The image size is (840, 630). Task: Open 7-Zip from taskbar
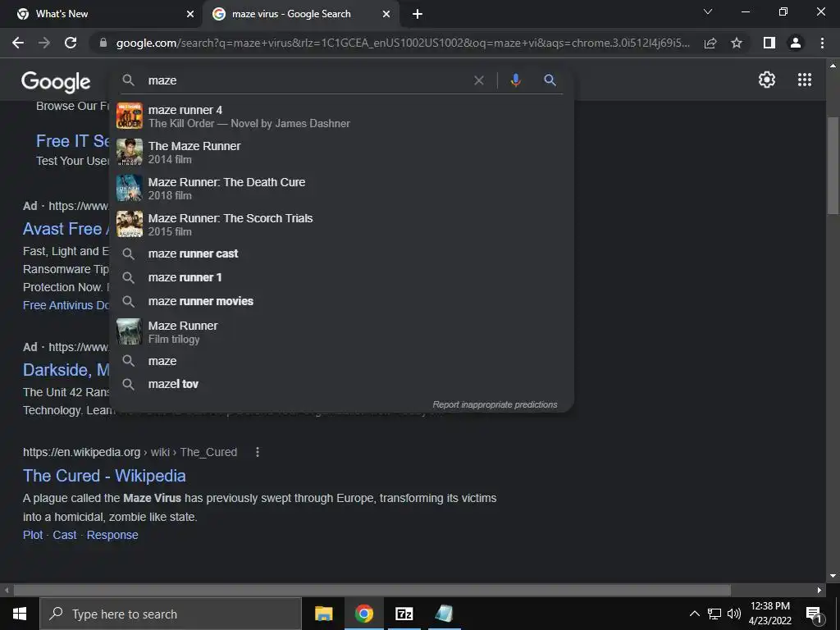tap(404, 614)
